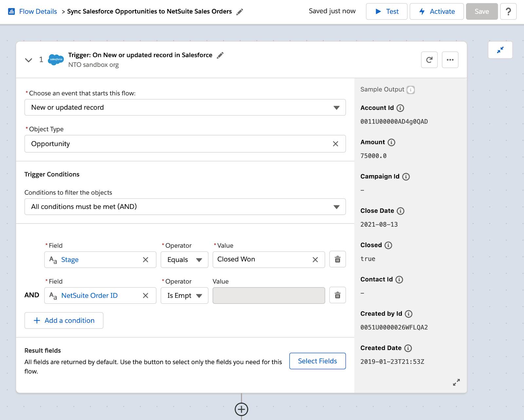Clear the Closed Won value

315,260
